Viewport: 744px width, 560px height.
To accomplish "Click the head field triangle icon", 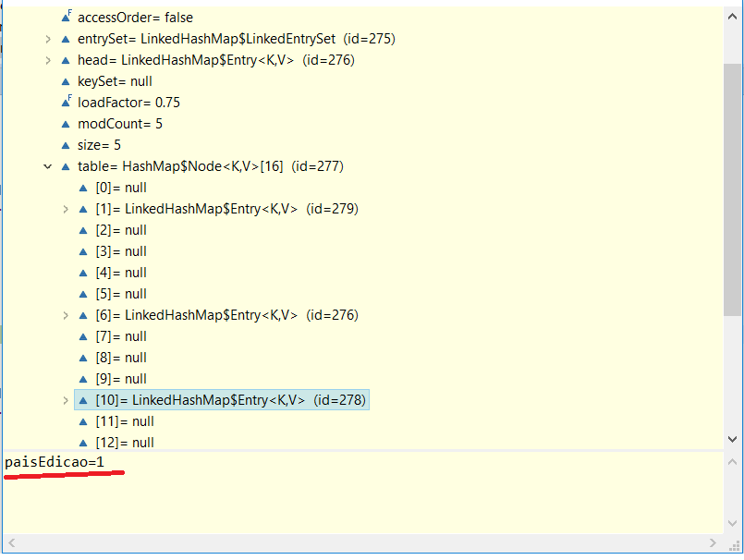I will pyautogui.click(x=66, y=61).
